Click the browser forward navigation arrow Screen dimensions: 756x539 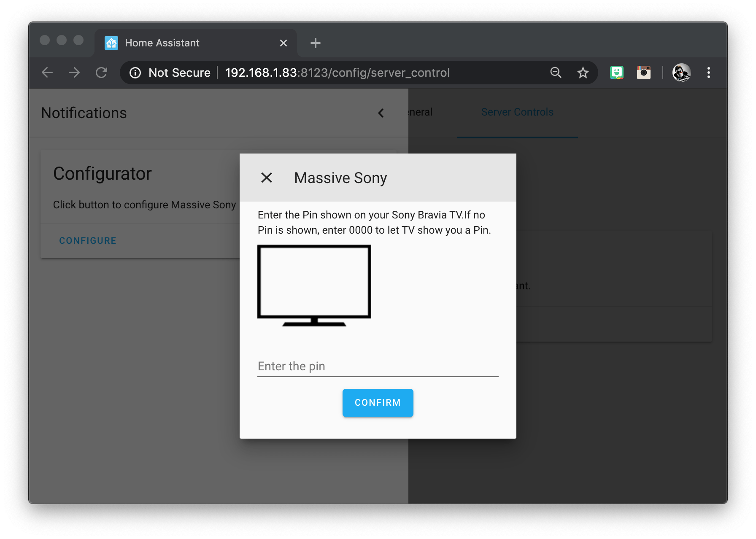(74, 73)
